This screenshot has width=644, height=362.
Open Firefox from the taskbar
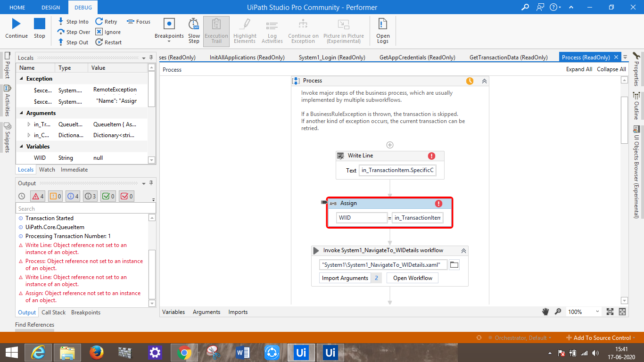[96, 352]
